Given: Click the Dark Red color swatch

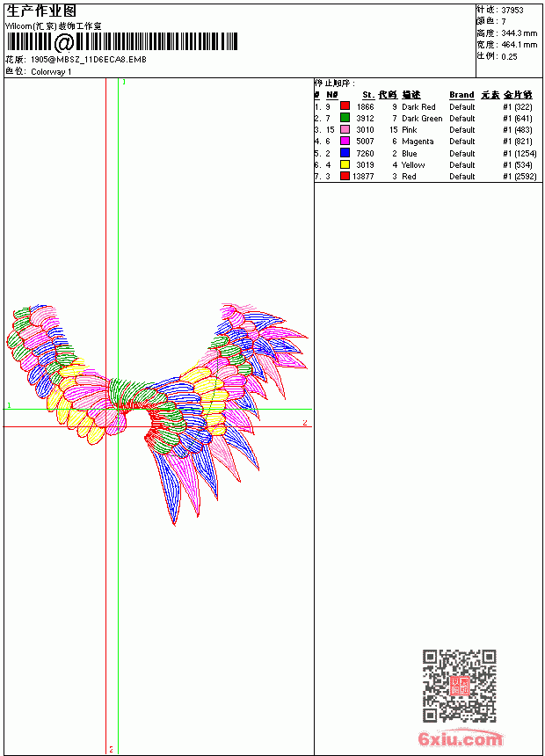Looking at the screenshot, I should tap(345, 105).
